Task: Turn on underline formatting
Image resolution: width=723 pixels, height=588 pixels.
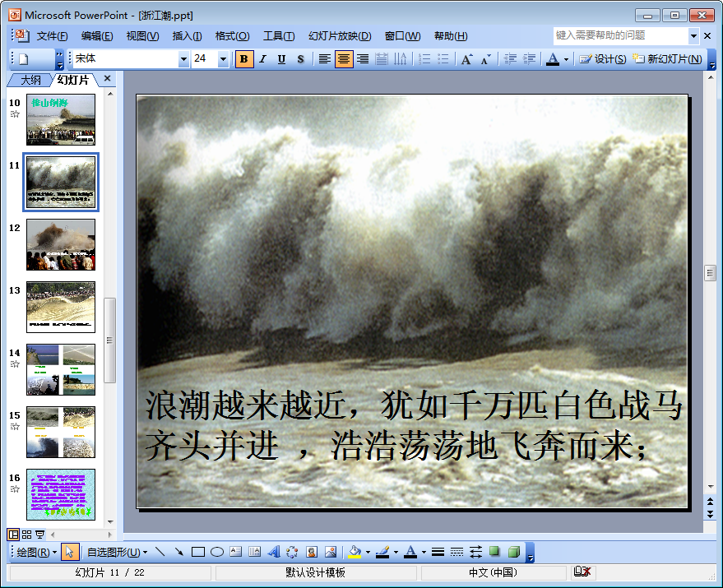Action: pos(281,59)
